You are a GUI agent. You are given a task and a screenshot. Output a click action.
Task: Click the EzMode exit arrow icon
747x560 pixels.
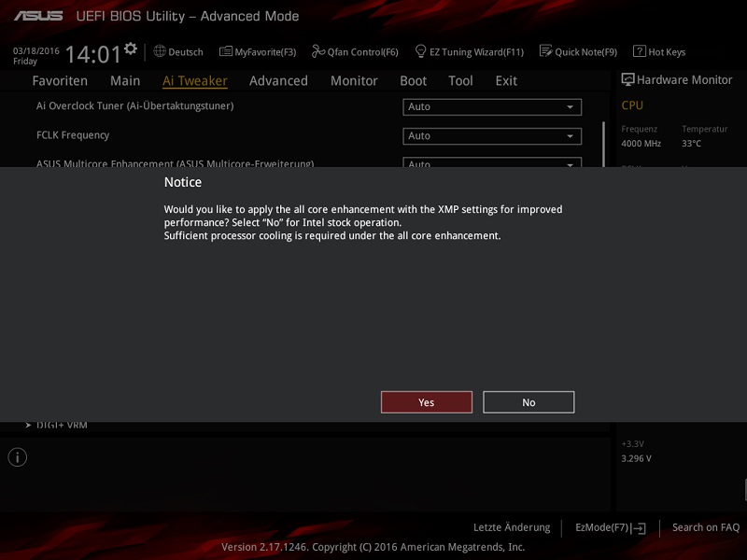pyautogui.click(x=639, y=528)
